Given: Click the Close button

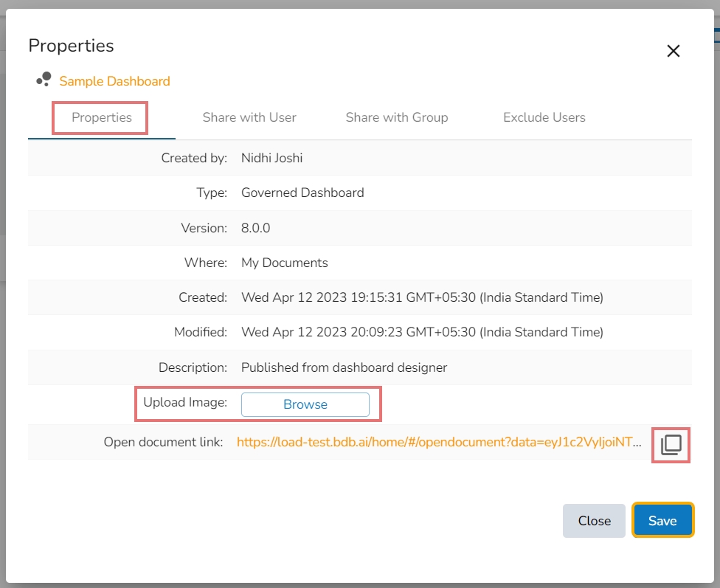Looking at the screenshot, I should pyautogui.click(x=594, y=521).
